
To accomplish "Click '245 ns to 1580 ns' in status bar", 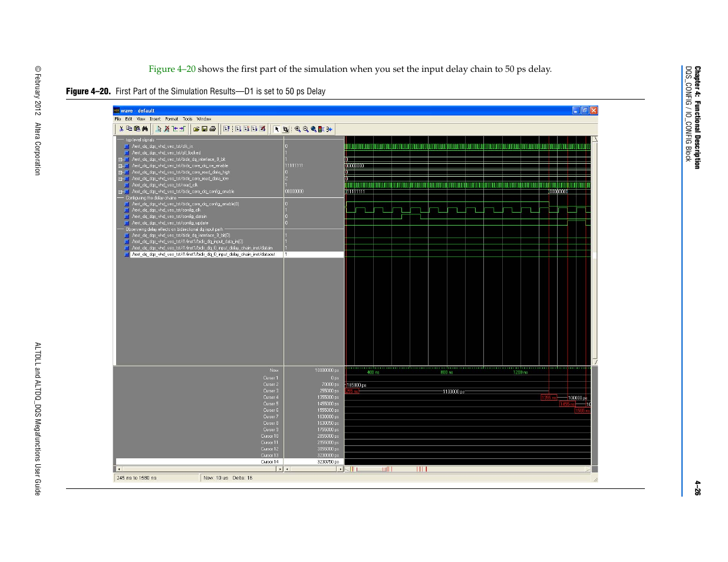I will [x=137, y=478].
